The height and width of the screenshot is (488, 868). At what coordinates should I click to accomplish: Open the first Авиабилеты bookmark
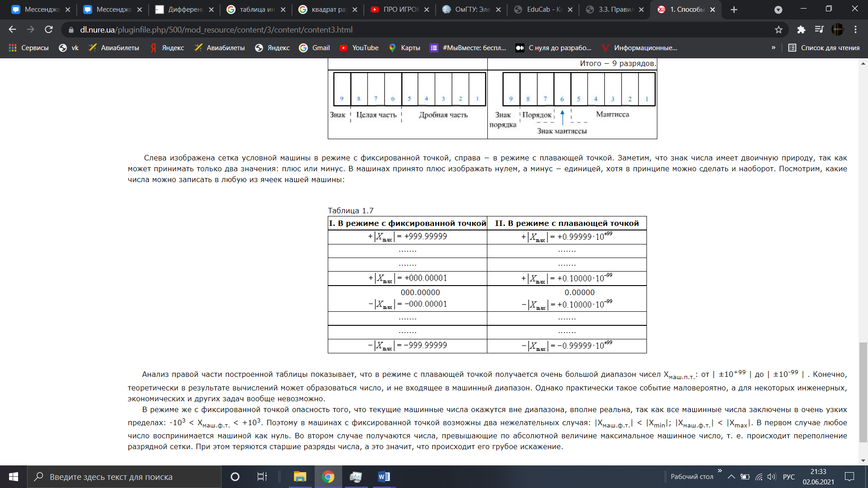(x=114, y=47)
